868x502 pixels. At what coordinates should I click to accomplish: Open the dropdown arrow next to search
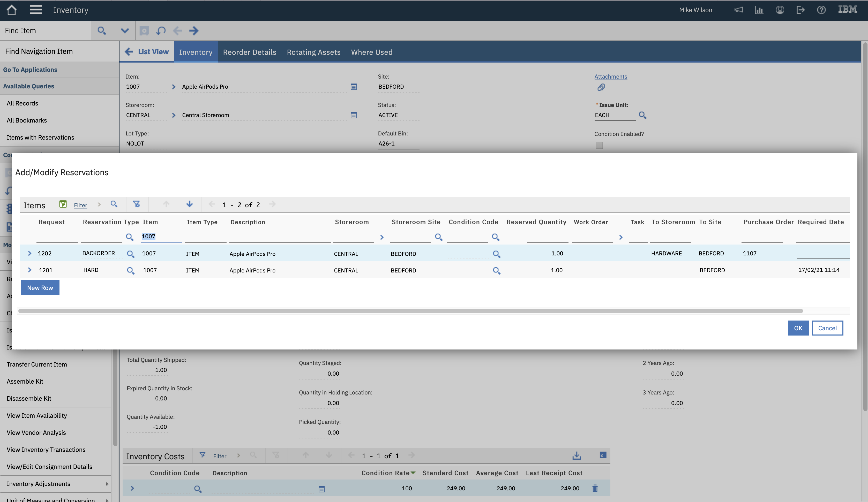pos(125,31)
